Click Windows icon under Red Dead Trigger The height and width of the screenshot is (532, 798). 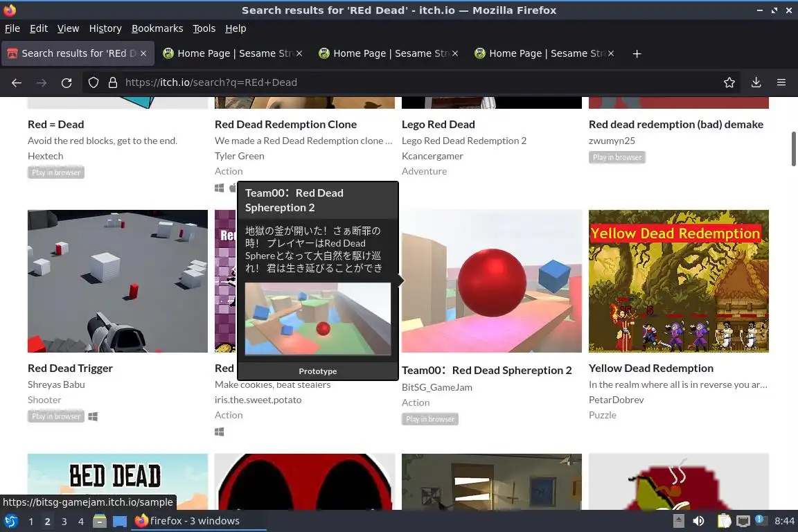[x=93, y=416]
